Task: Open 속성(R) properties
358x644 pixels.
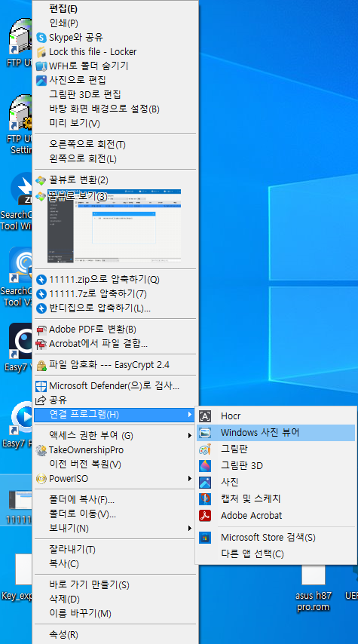Action: [x=115, y=634]
